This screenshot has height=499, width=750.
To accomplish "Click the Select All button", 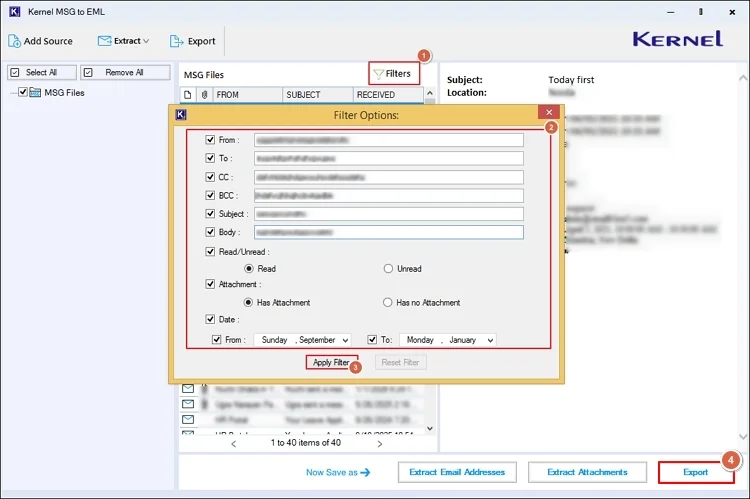I will (42, 72).
